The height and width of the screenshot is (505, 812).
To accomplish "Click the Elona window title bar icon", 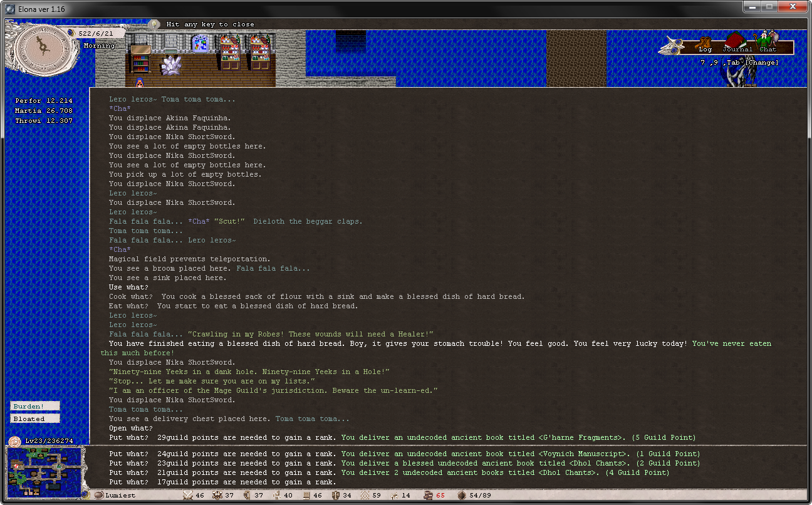I will click(9, 9).
